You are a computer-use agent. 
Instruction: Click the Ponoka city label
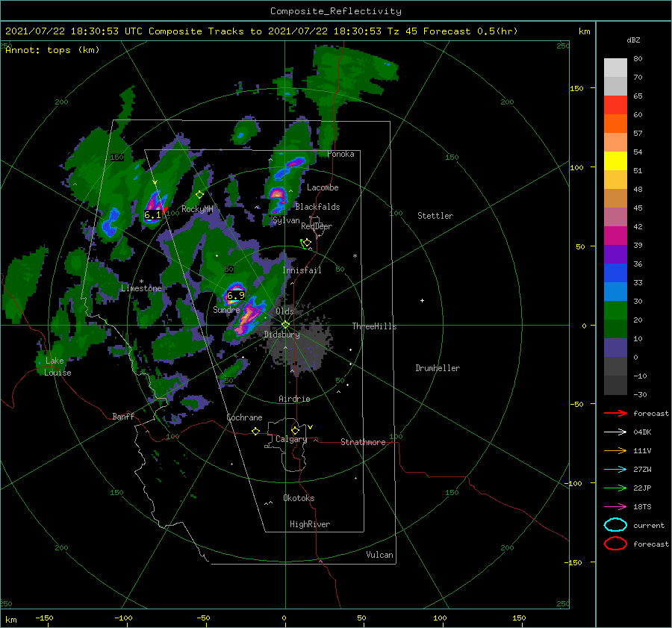point(340,154)
